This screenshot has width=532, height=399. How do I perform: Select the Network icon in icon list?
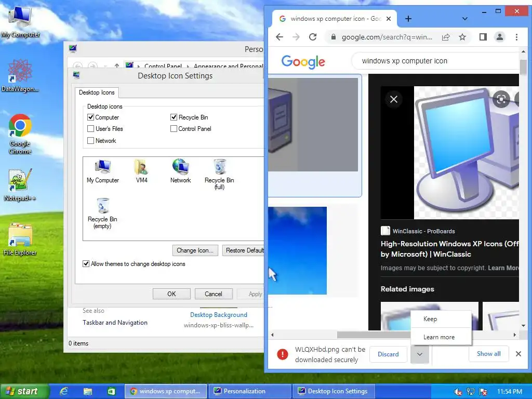tap(180, 171)
